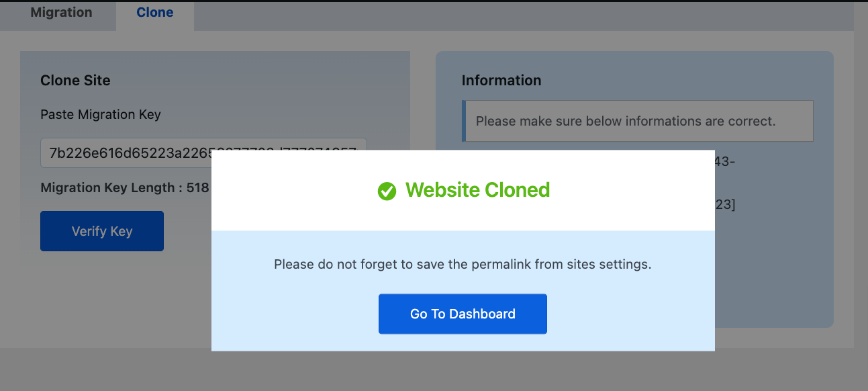Click the green success checkmark icon

387,191
